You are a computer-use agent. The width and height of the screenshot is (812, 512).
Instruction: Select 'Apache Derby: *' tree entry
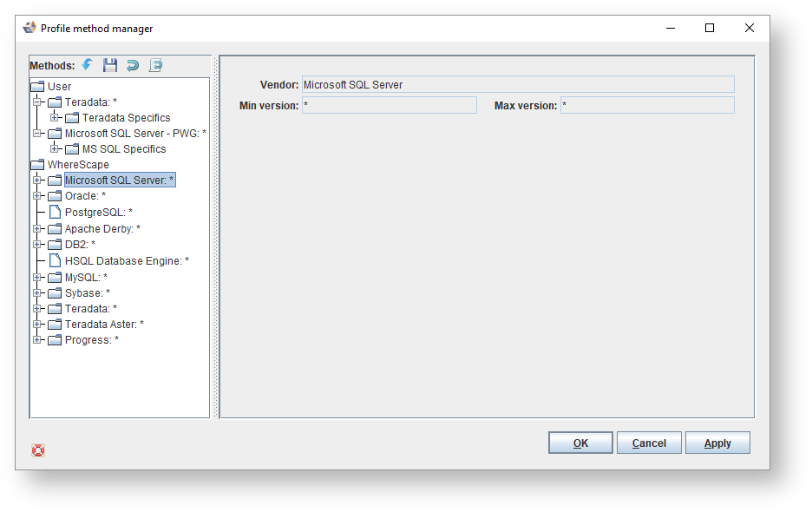coord(102,228)
